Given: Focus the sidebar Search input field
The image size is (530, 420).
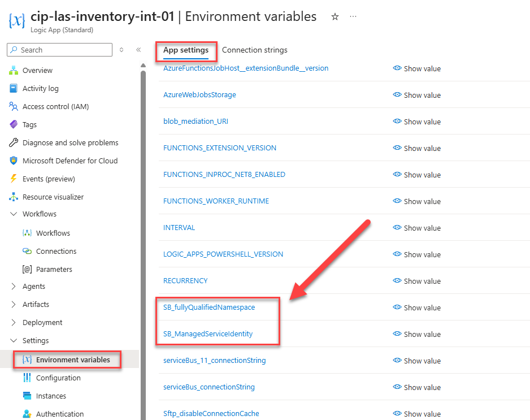Looking at the screenshot, I should point(59,50).
